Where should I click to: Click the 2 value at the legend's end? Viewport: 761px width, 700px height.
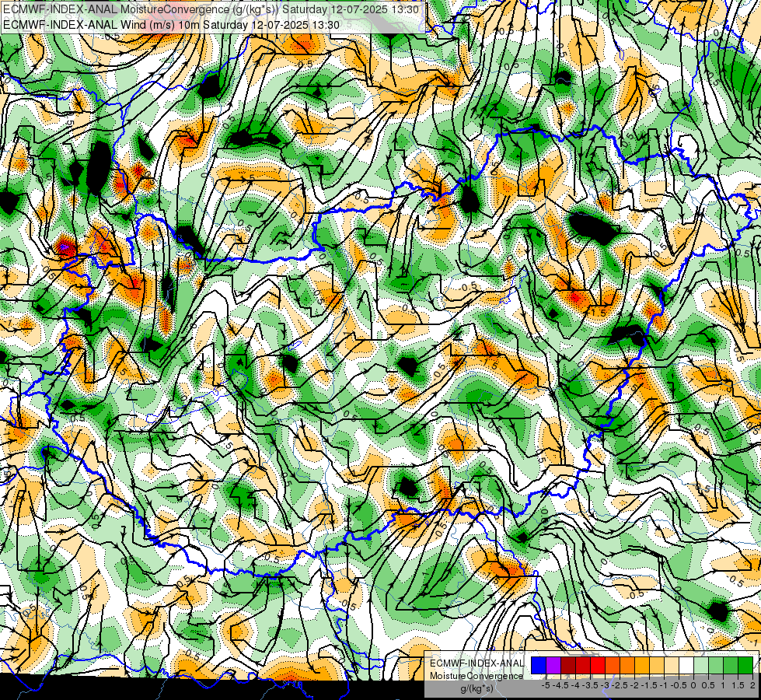[752, 685]
